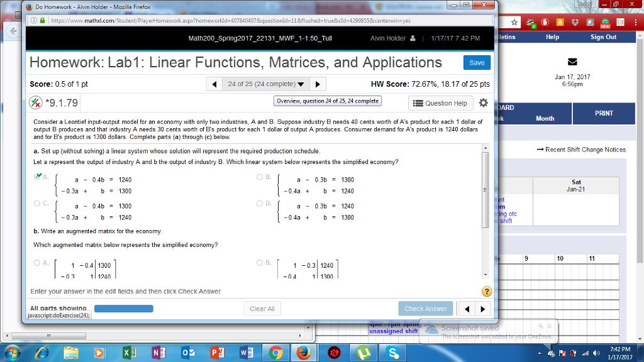Click the Check Answer button
644x362 pixels.
pos(426,309)
